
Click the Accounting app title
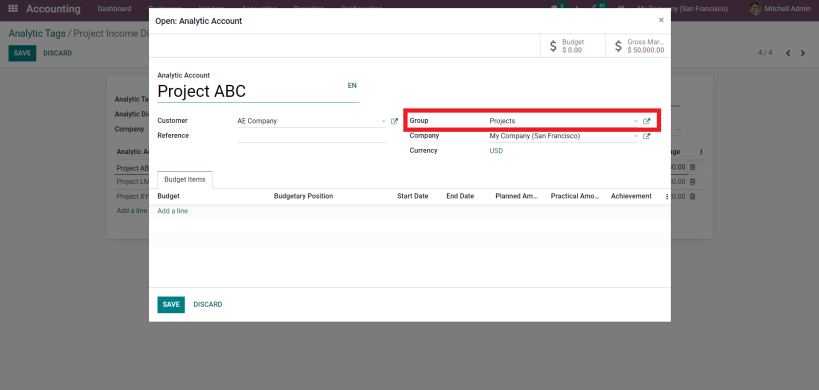coord(53,9)
